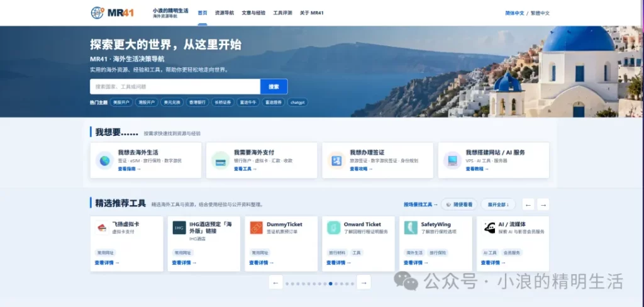Click the blue 搜索 button

click(274, 87)
